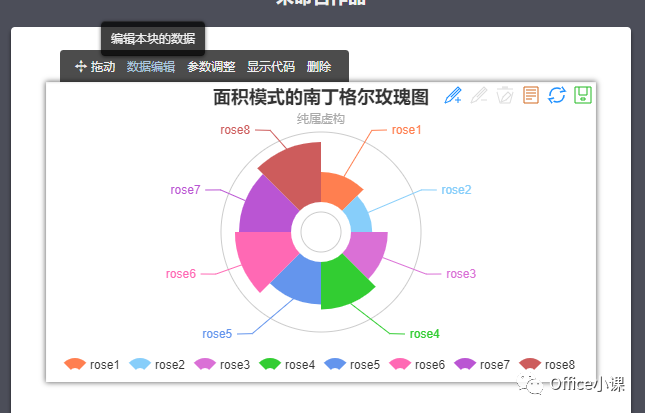Viewport: 645px width, 413px height.
Task: Click 删除 to delete the block
Action: coord(319,67)
